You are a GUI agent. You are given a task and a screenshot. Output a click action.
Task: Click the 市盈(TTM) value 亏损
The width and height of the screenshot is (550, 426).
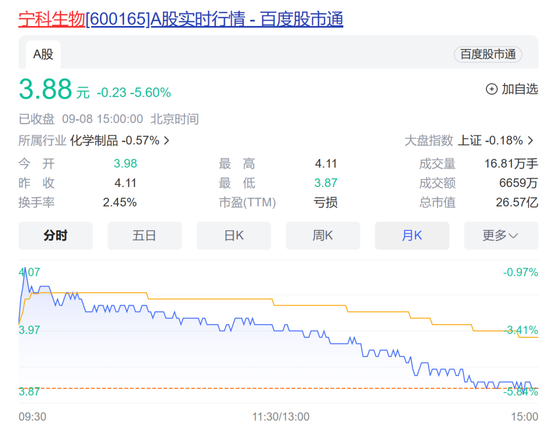[x=326, y=202]
